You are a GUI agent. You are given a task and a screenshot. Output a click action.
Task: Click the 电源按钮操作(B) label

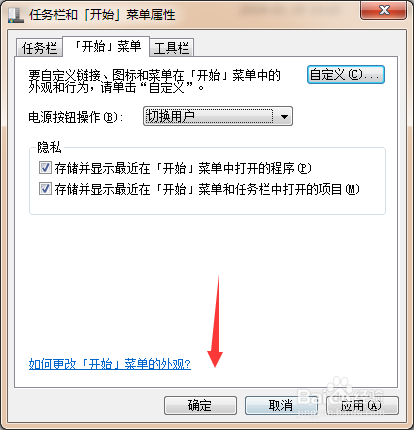[x=76, y=117]
